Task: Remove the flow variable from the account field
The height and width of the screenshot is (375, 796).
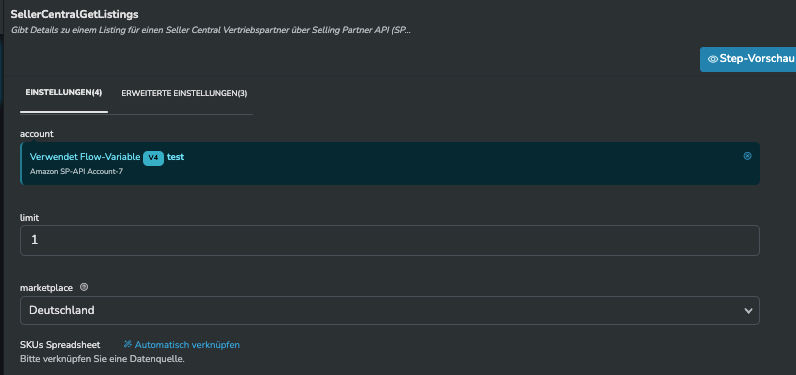Action: 747,156
